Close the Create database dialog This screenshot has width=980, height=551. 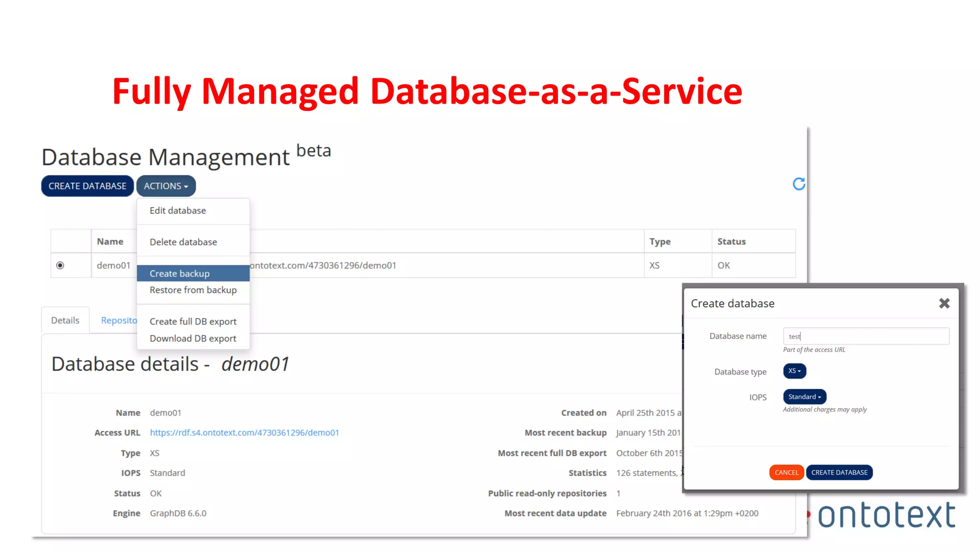pos(944,303)
